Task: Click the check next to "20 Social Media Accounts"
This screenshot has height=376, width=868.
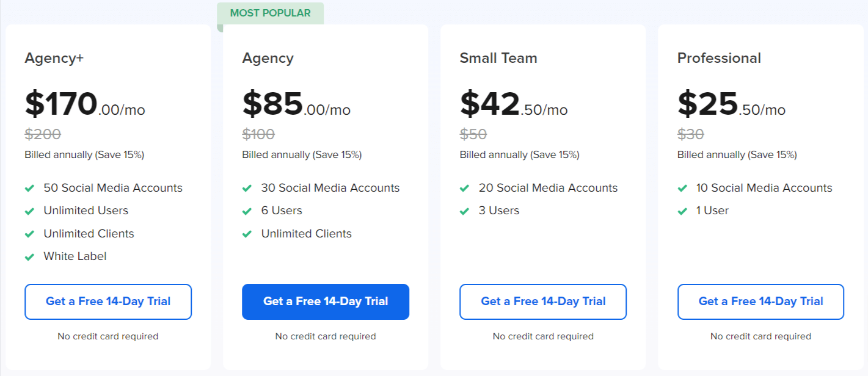Action: pos(464,188)
